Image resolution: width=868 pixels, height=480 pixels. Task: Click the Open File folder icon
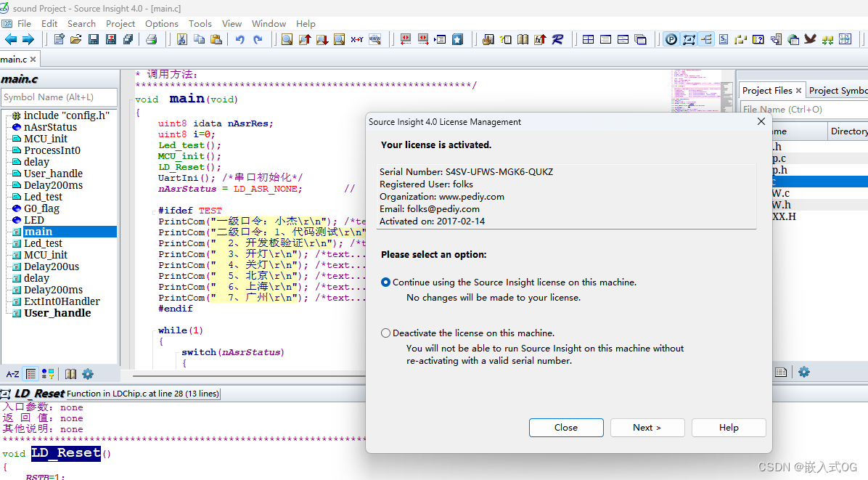click(75, 39)
